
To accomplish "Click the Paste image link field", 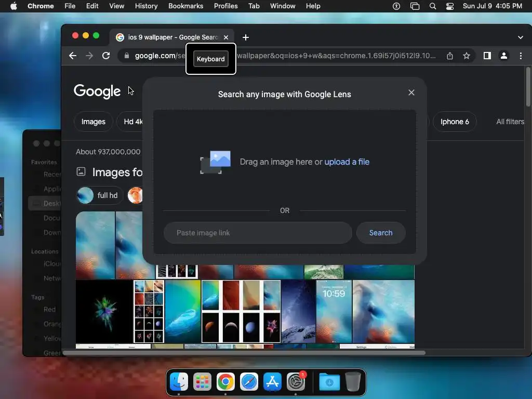I will [x=258, y=233].
